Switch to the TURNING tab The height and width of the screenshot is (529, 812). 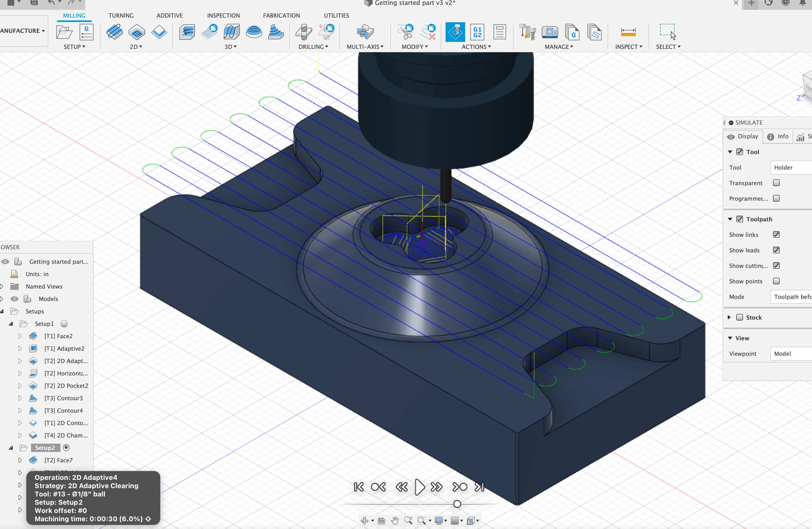click(x=121, y=15)
